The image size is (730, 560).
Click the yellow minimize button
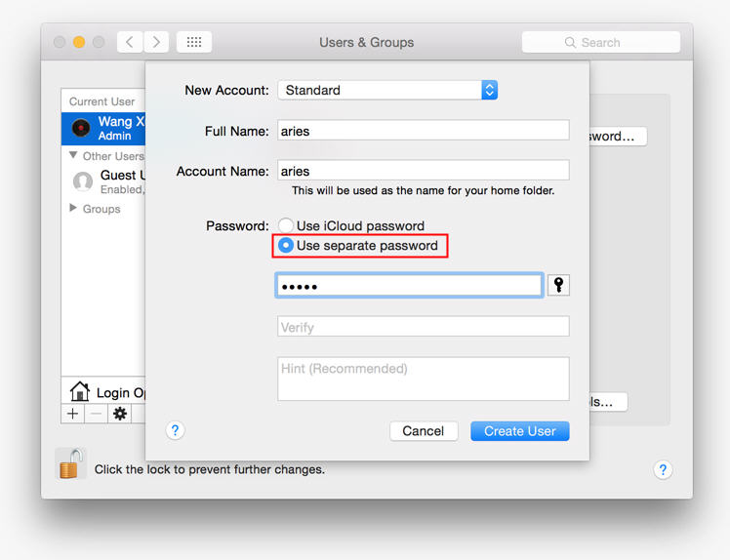[79, 42]
